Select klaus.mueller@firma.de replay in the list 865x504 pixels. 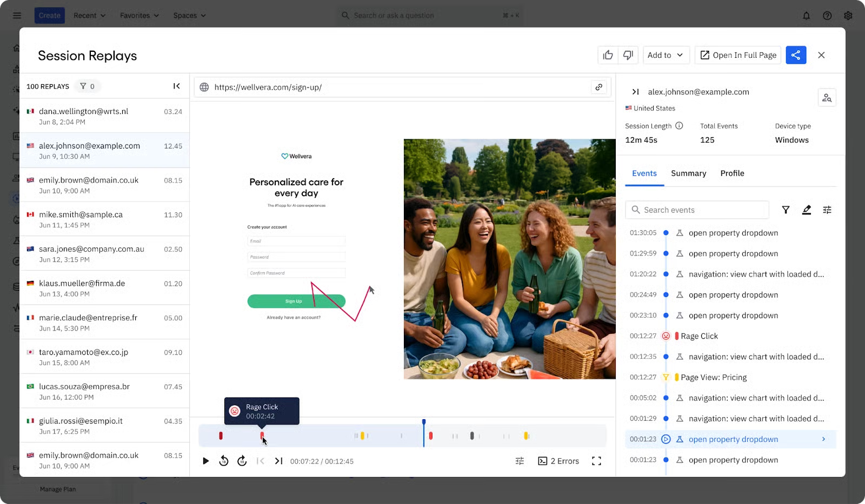(x=104, y=288)
